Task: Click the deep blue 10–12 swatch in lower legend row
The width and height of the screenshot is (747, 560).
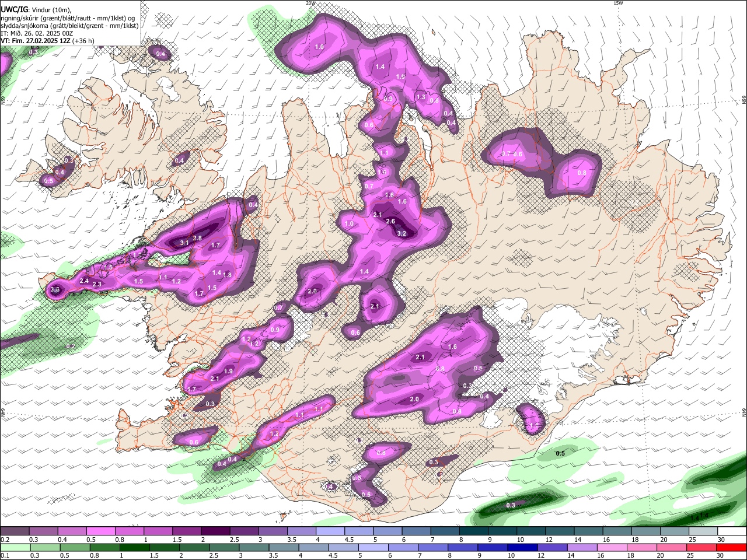Action: pos(522,547)
